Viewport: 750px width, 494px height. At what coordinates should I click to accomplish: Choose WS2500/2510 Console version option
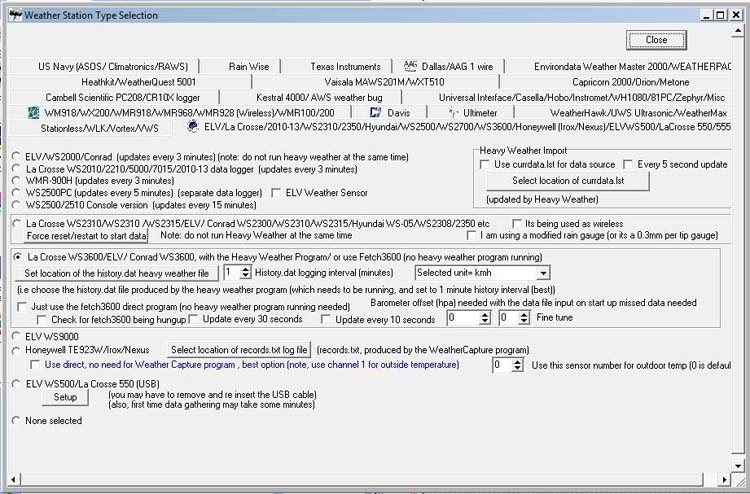pyautogui.click(x=16, y=205)
